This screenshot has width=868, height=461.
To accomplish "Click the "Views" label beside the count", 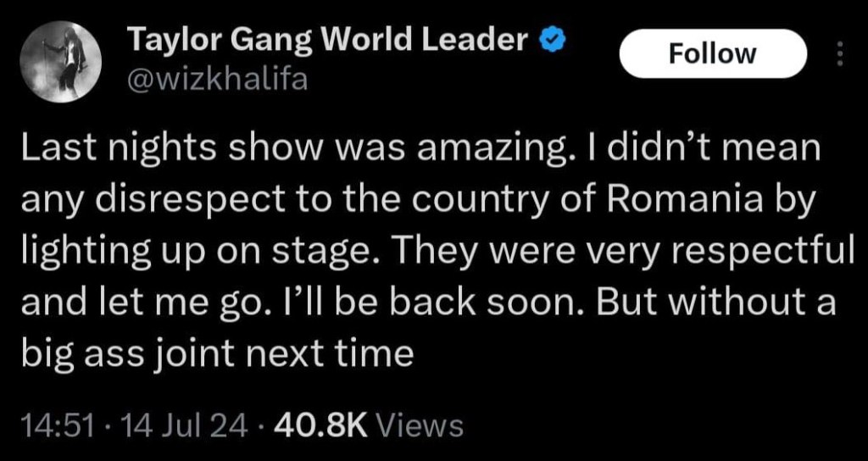I will pos(418,425).
